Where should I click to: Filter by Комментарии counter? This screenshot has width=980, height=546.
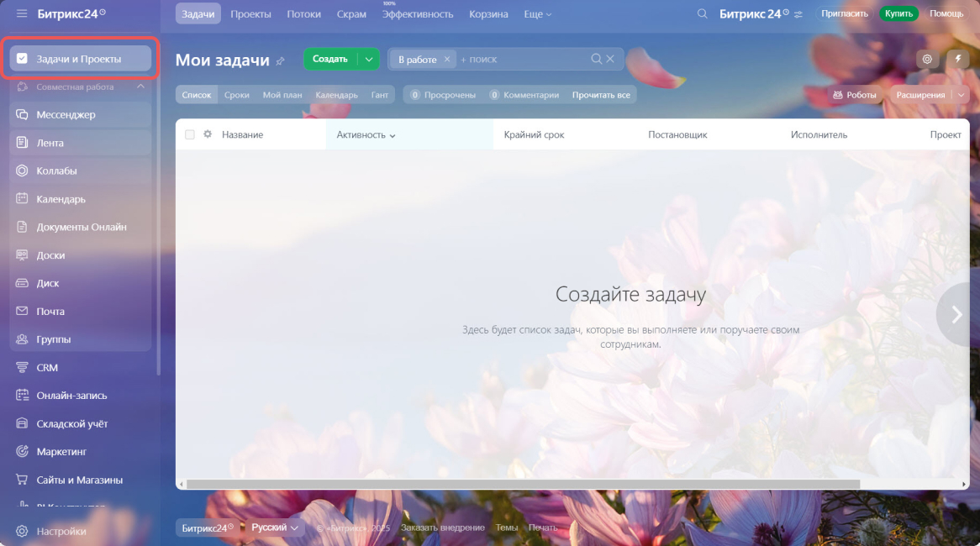click(x=524, y=95)
